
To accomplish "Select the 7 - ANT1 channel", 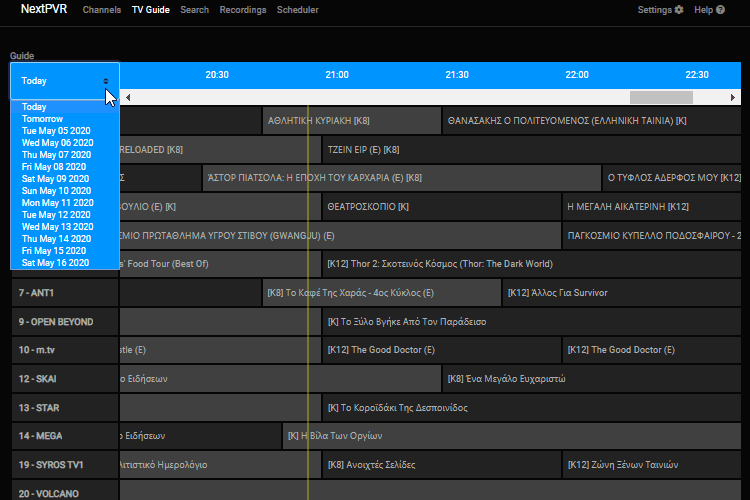I will pos(65,293).
